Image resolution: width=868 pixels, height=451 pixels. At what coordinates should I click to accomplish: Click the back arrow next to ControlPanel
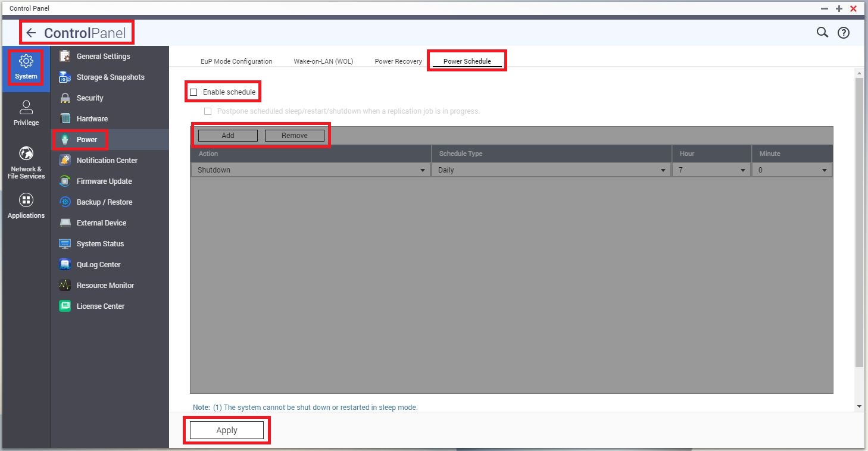pyautogui.click(x=31, y=33)
